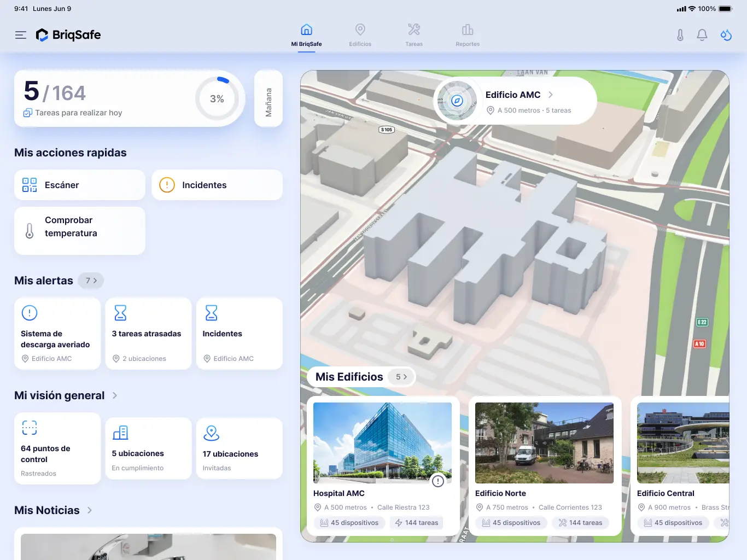
Task: Open the thermometer icon in top bar
Action: point(680,35)
